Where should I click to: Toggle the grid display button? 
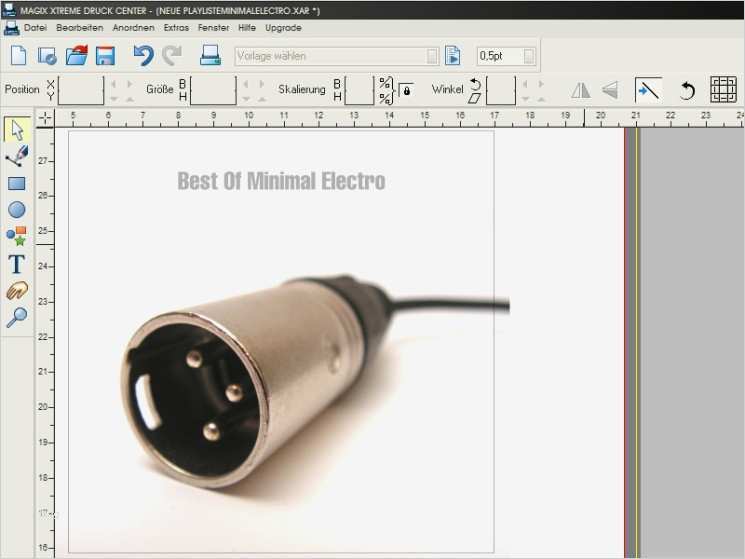[723, 90]
